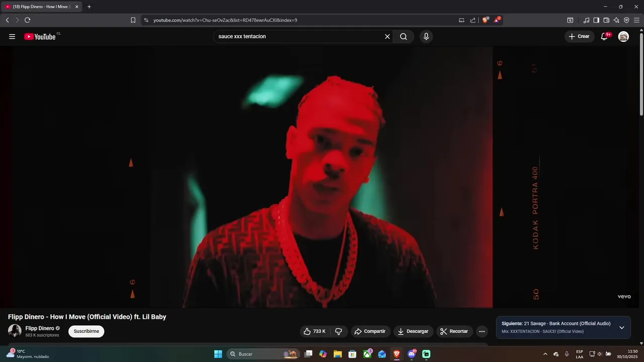Start voice search with the microphone
The height and width of the screenshot is (362, 644).
tap(426, 37)
